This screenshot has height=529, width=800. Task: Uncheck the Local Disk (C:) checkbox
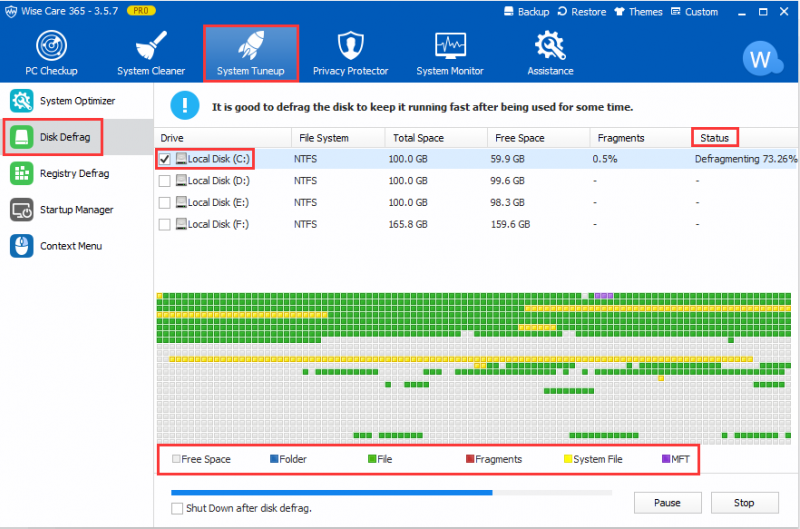(x=164, y=159)
